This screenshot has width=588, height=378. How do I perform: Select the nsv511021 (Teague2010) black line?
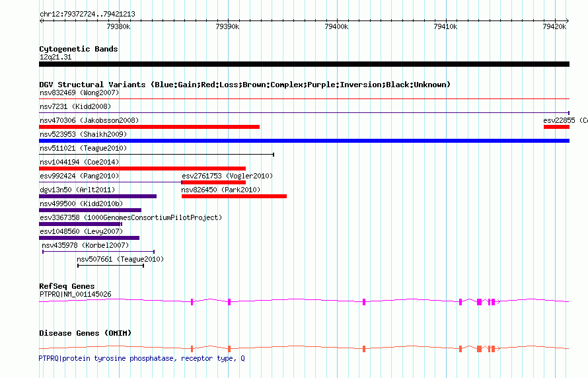(157, 155)
